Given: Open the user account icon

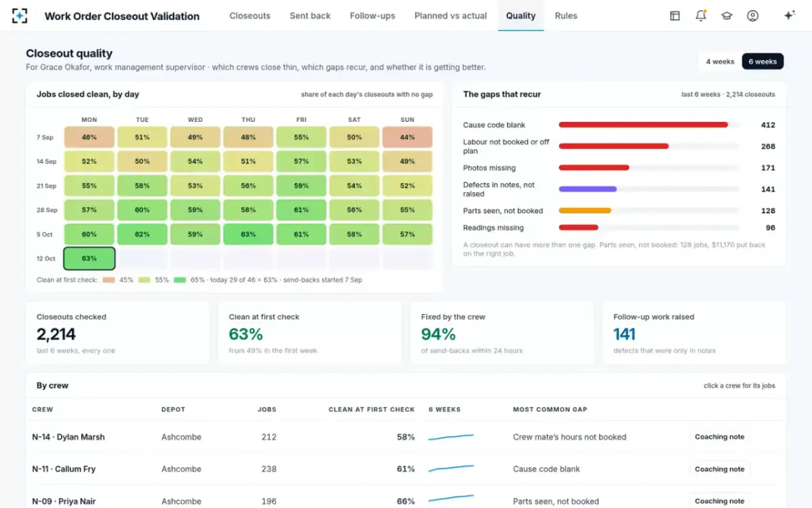Looking at the screenshot, I should coord(752,16).
